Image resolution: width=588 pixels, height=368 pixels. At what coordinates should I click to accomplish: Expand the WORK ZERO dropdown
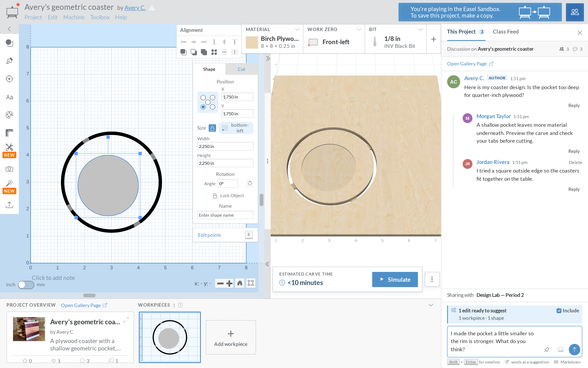point(359,29)
